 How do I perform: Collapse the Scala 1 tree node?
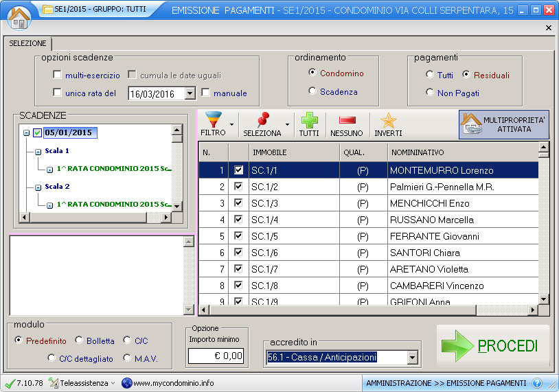38,151
